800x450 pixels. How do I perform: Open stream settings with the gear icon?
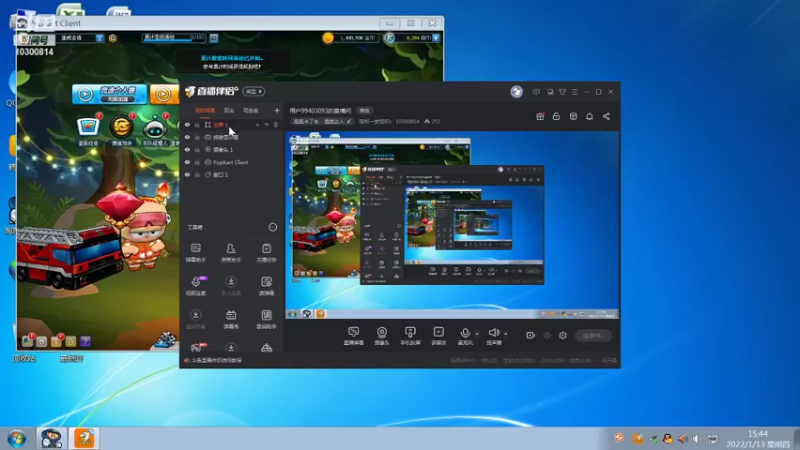coord(563,335)
